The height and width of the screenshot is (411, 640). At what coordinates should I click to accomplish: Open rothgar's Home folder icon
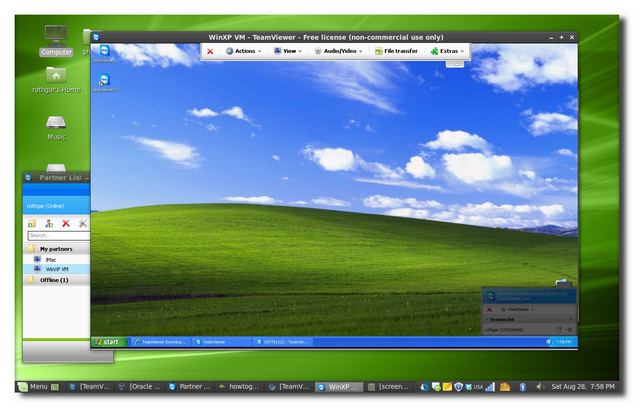click(x=56, y=80)
